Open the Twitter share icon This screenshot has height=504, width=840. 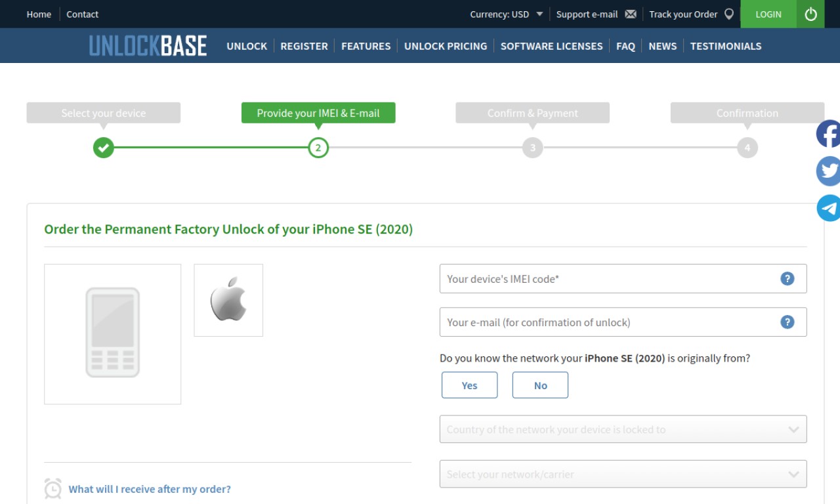point(828,171)
